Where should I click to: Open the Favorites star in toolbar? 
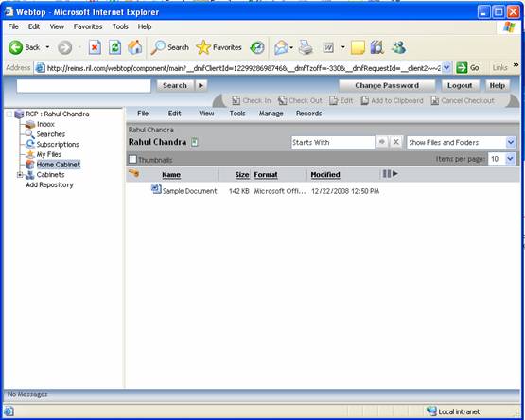pyautogui.click(x=202, y=47)
